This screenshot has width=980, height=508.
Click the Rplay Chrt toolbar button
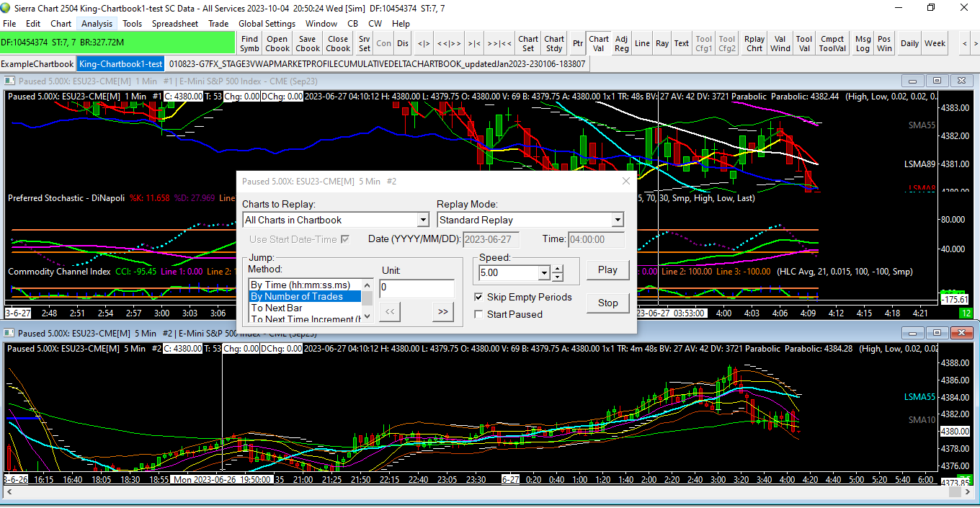tap(754, 43)
